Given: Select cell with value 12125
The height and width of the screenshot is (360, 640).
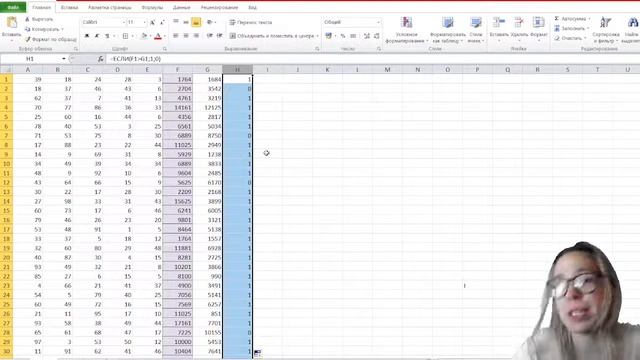Looking at the screenshot, I should click(208, 107).
